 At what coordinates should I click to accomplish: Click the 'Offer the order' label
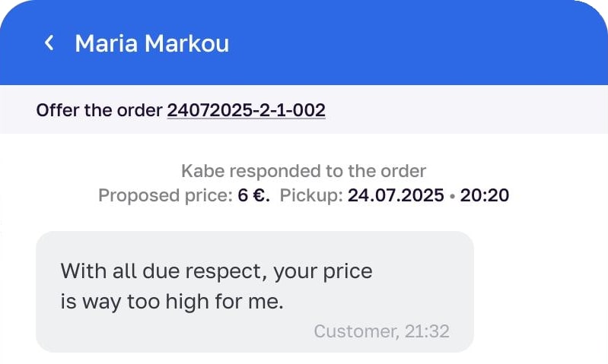point(99,110)
